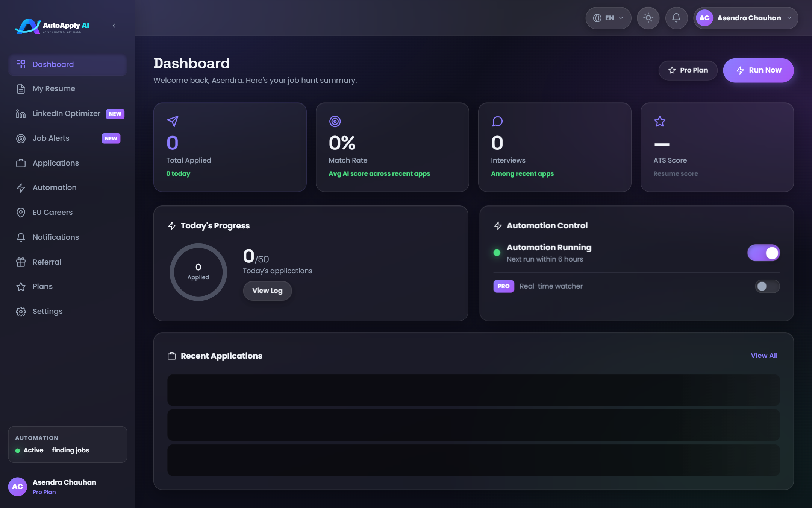Click the 'Pro Plan' label under sidebar username
812x508 pixels.
pos(44,492)
